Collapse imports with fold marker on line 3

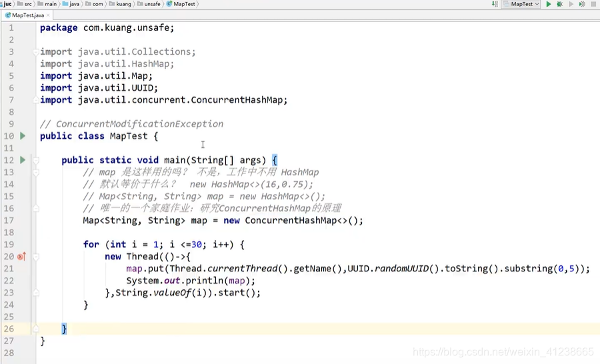(35, 52)
